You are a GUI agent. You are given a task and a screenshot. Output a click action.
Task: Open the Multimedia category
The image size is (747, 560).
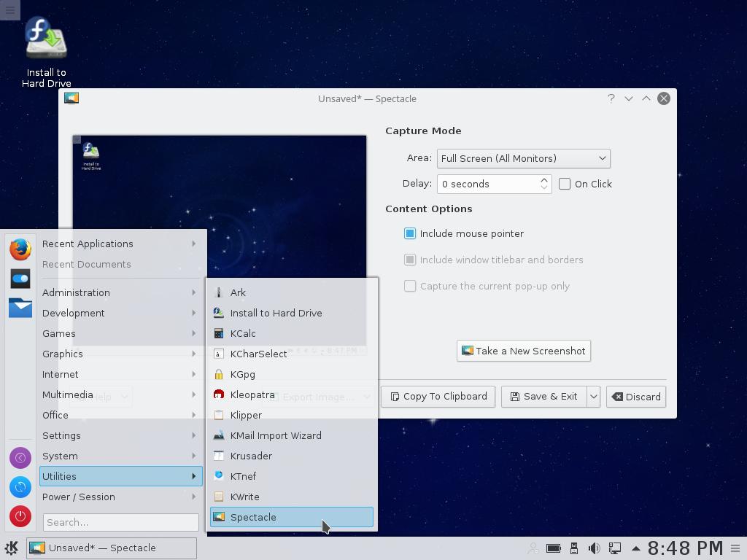[120, 394]
